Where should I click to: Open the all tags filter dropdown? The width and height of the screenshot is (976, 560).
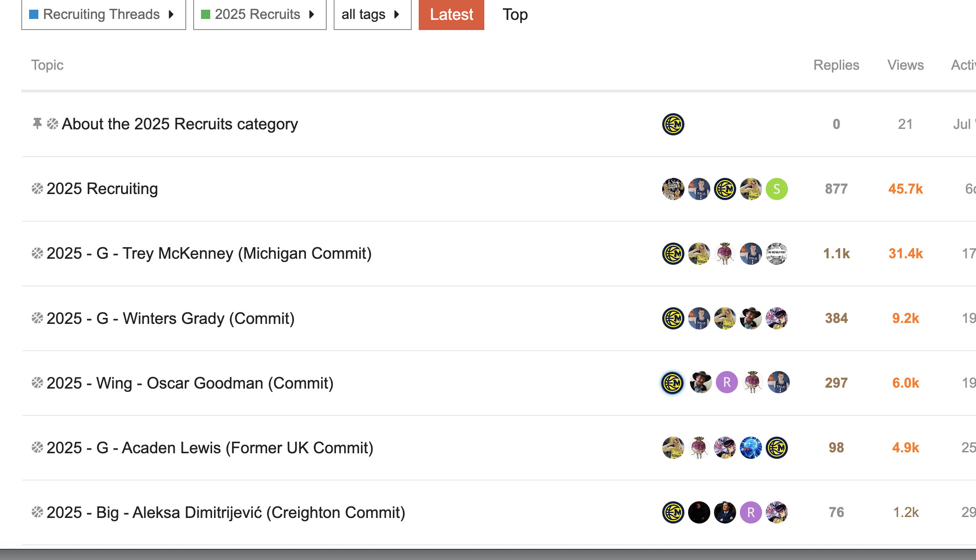[x=372, y=14]
